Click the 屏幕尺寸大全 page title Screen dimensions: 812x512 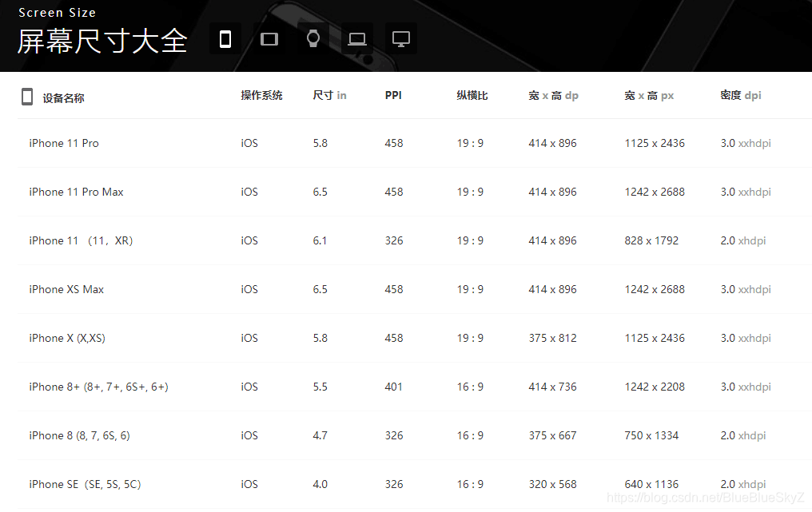pos(102,41)
